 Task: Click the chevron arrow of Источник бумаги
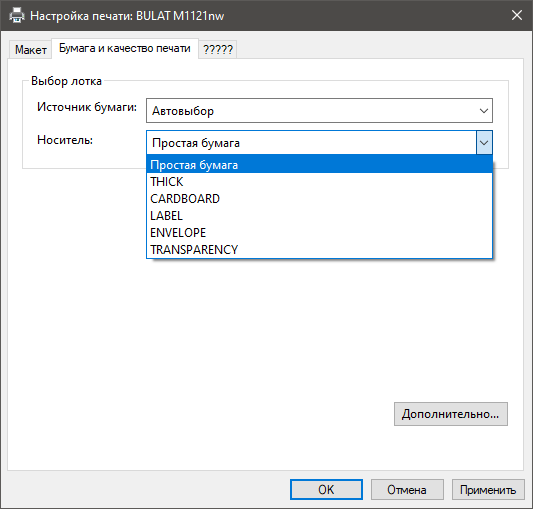[484, 111]
